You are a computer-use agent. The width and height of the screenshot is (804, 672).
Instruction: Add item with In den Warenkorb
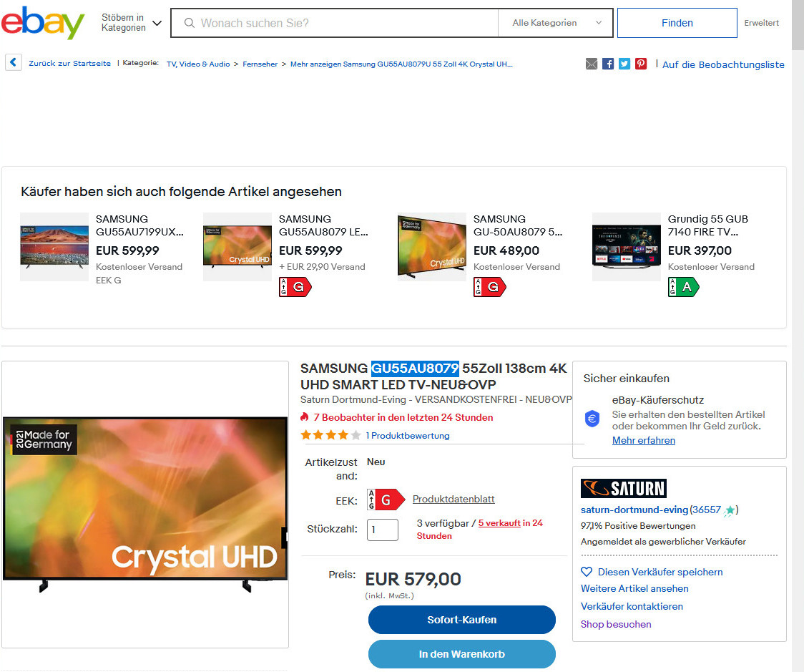[x=461, y=654]
